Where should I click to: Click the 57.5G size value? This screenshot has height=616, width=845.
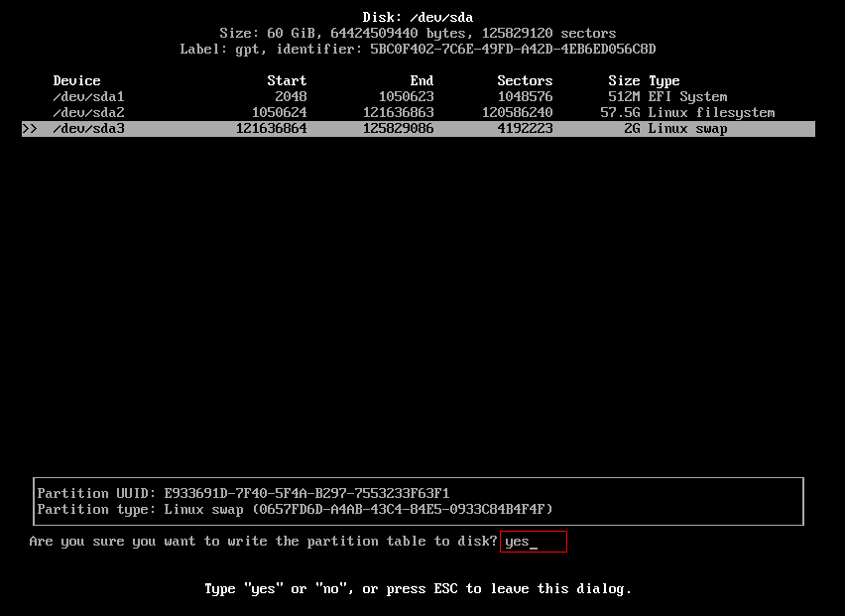click(620, 113)
